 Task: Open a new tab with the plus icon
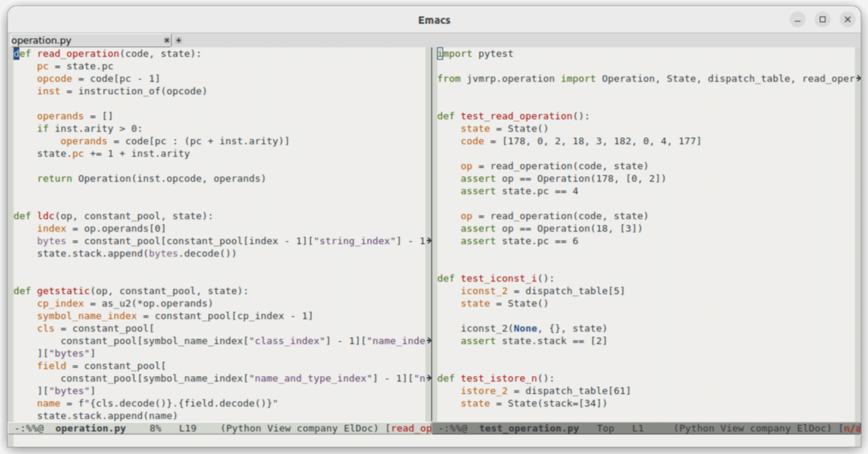click(x=178, y=40)
